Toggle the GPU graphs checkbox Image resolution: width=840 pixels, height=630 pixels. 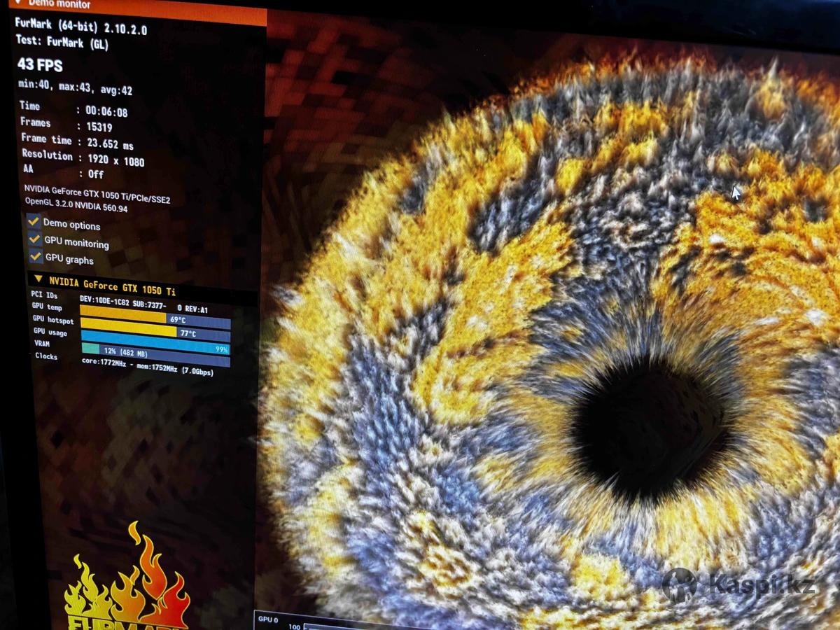35,256
